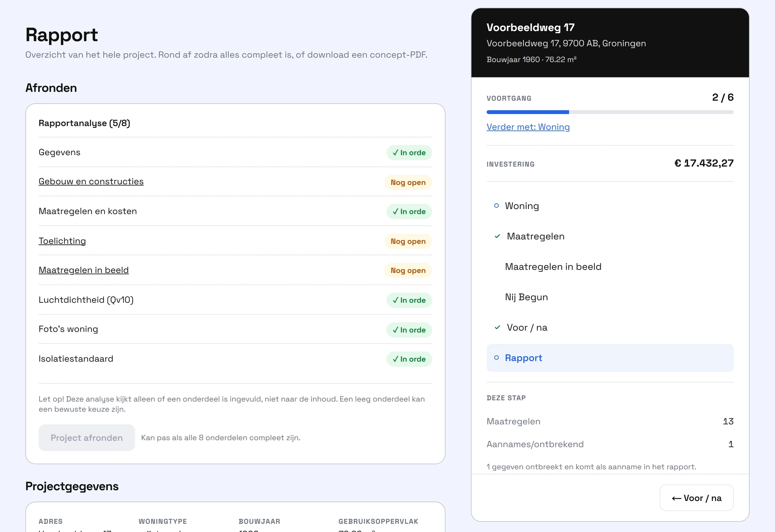Viewport: 775px width, 532px height.
Task: Open the 'Maatregelen in beeld' analysis link
Action: (84, 270)
